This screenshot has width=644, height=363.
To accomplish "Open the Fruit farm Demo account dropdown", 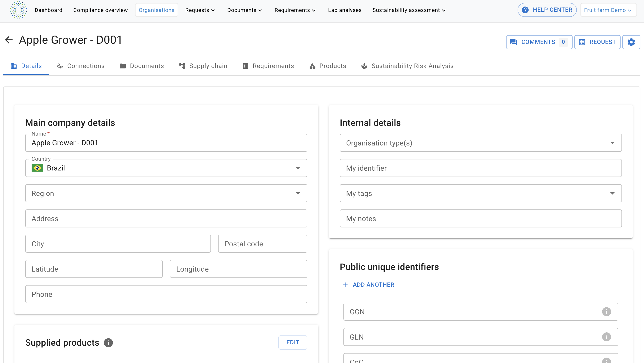I will click(x=608, y=10).
